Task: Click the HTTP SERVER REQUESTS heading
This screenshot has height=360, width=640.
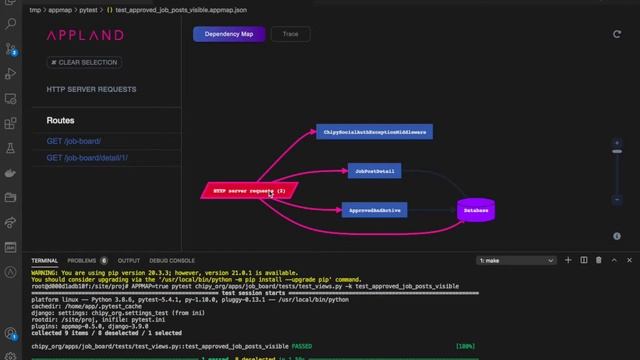Action: pyautogui.click(x=91, y=89)
